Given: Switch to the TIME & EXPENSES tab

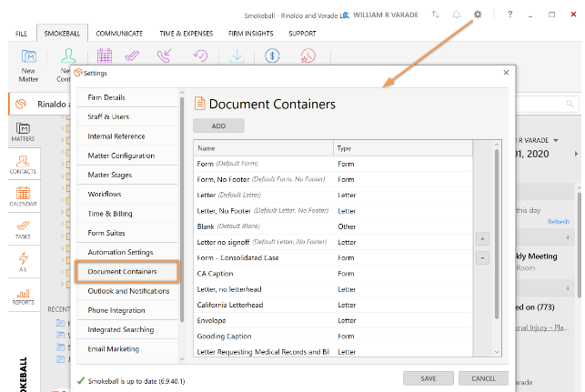Looking at the screenshot, I should [x=187, y=34].
